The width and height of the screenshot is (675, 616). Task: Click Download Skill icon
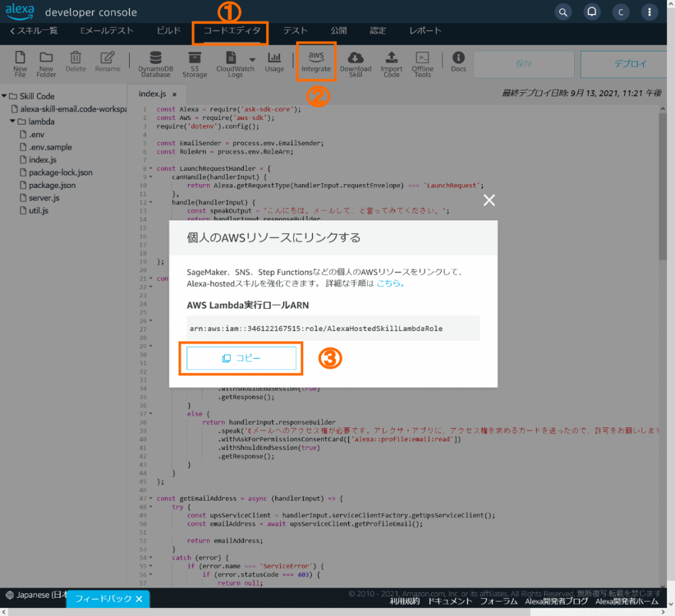pyautogui.click(x=355, y=64)
